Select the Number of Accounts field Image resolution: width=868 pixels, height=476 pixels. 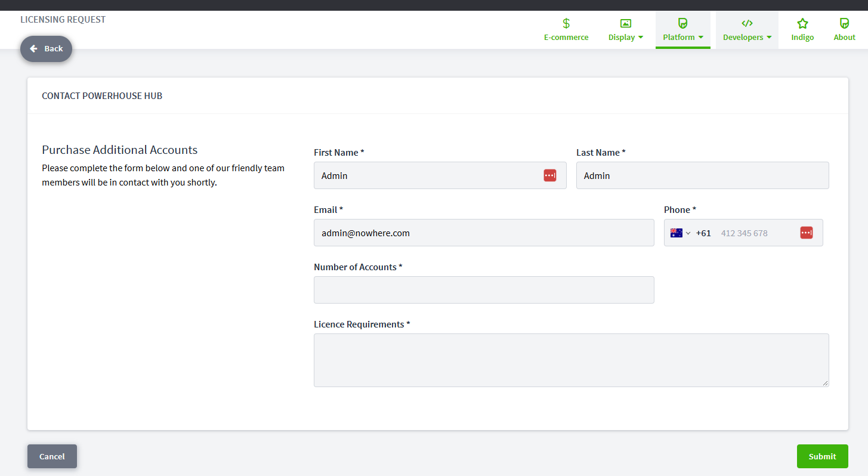[x=484, y=290]
